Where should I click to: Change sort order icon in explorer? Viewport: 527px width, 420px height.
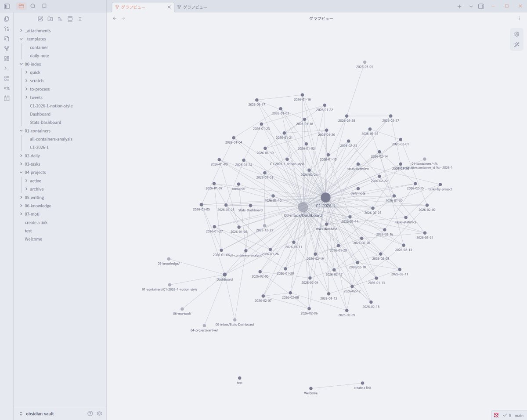click(x=60, y=19)
